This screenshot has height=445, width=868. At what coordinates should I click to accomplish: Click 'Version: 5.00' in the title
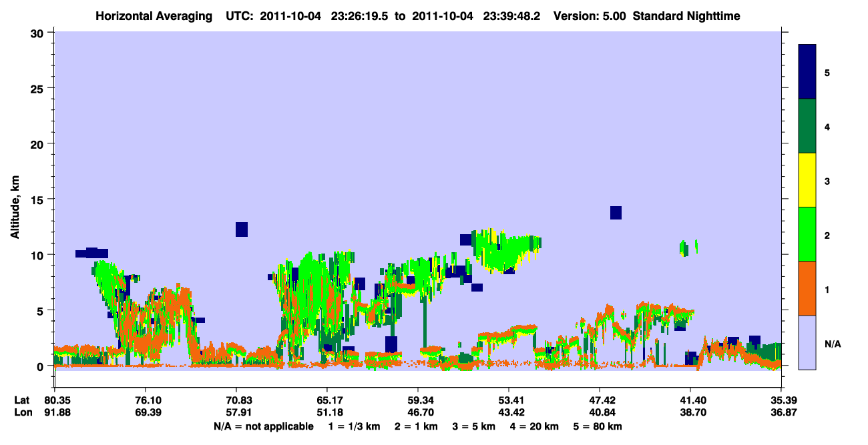click(x=590, y=15)
